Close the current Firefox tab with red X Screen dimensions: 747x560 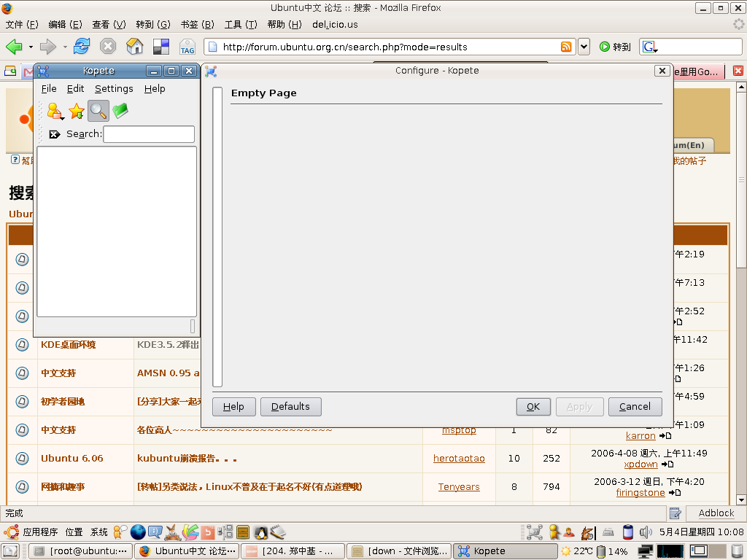click(x=738, y=71)
